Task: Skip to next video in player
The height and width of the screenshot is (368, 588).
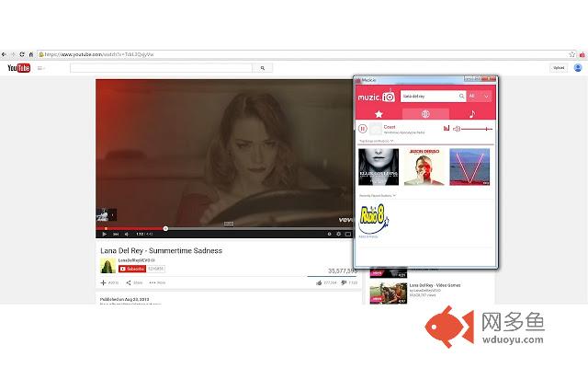Action: 116,234
